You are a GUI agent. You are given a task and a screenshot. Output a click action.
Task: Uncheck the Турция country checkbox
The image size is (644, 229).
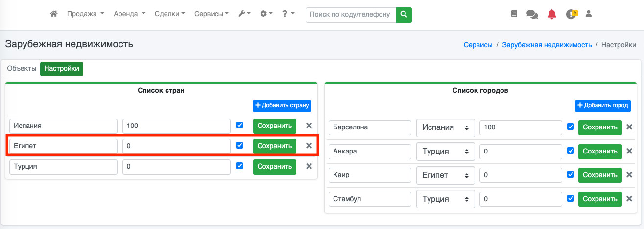[x=239, y=166]
